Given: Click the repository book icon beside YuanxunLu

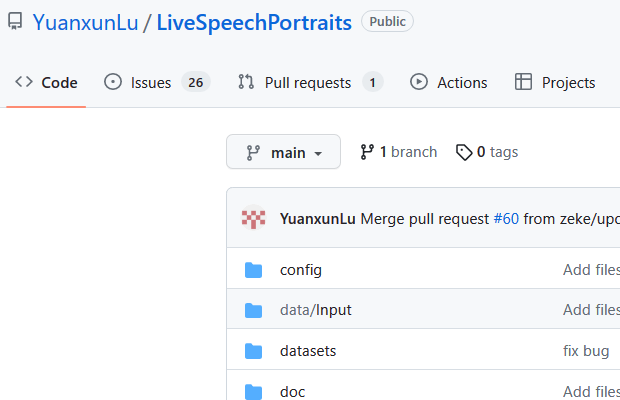Looking at the screenshot, I should (15, 21).
